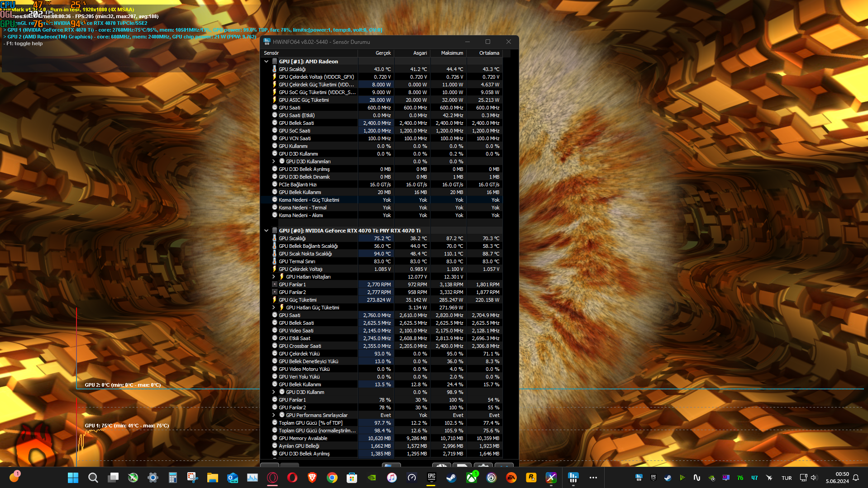Click the Maksimum column header

coord(448,53)
